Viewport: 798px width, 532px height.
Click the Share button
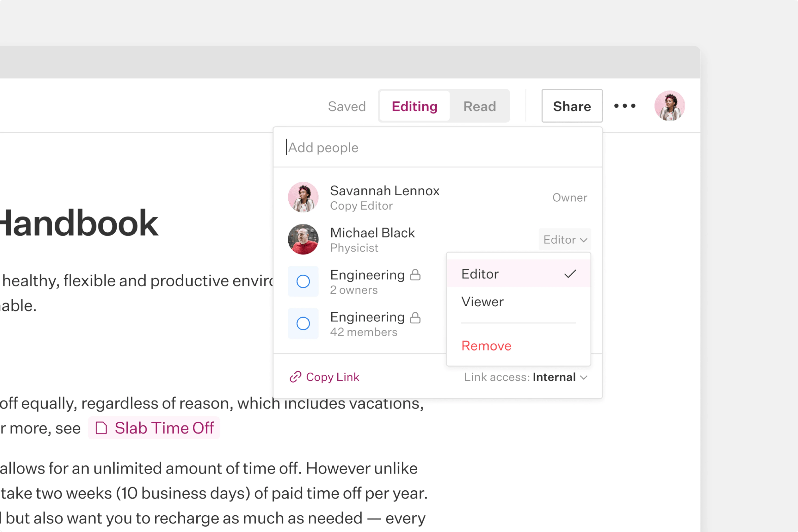[572, 106]
